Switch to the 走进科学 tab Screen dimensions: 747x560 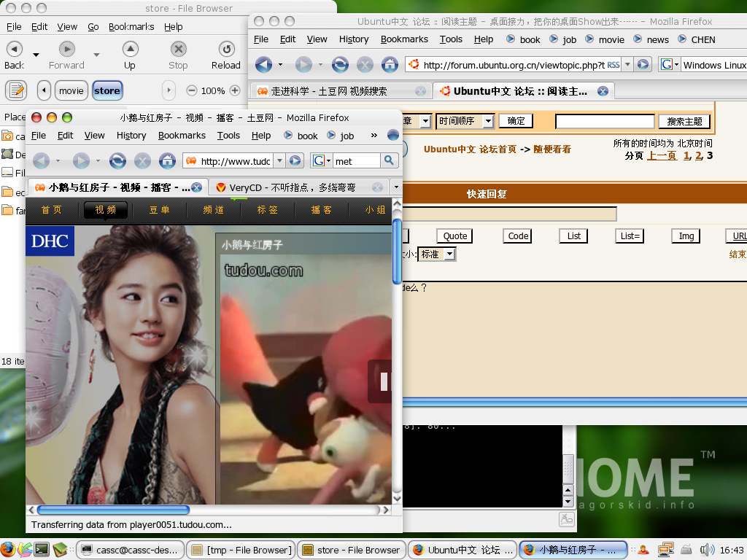click(341, 91)
